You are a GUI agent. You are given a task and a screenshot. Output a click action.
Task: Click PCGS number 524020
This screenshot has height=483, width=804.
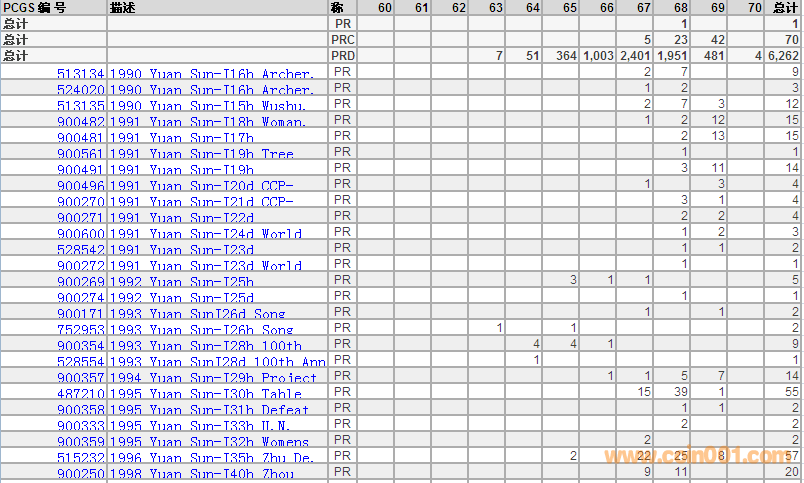81,90
